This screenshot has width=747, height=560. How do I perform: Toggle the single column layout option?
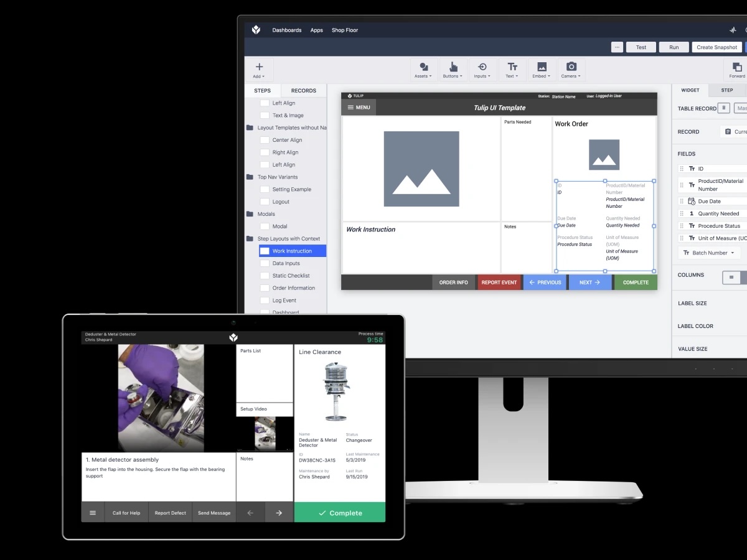731,278
